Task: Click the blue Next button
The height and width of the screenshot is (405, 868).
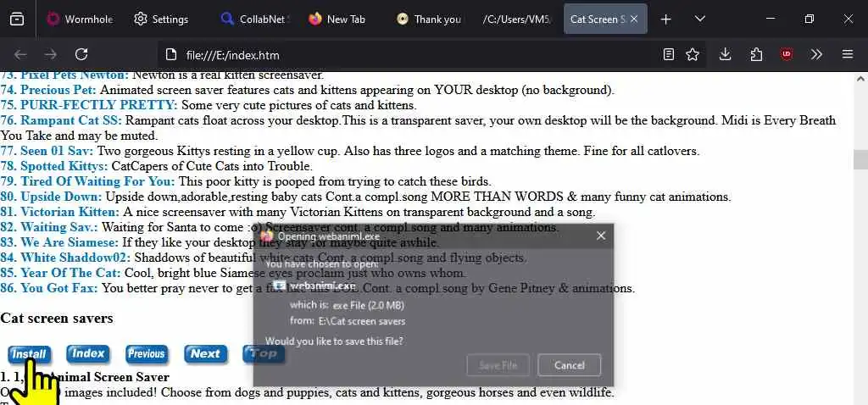Action: click(205, 354)
